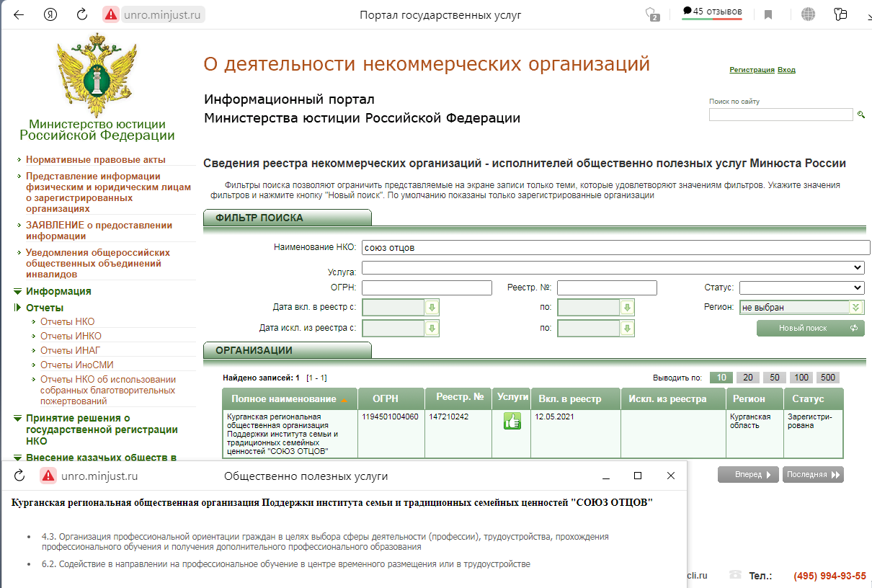Click the site search magnifier icon
Image resolution: width=872 pixels, height=588 pixels.
[x=862, y=114]
